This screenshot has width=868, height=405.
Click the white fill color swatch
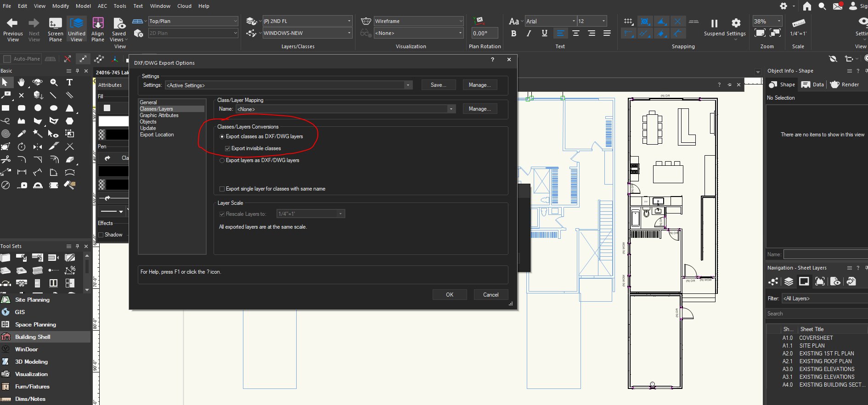pos(113,121)
